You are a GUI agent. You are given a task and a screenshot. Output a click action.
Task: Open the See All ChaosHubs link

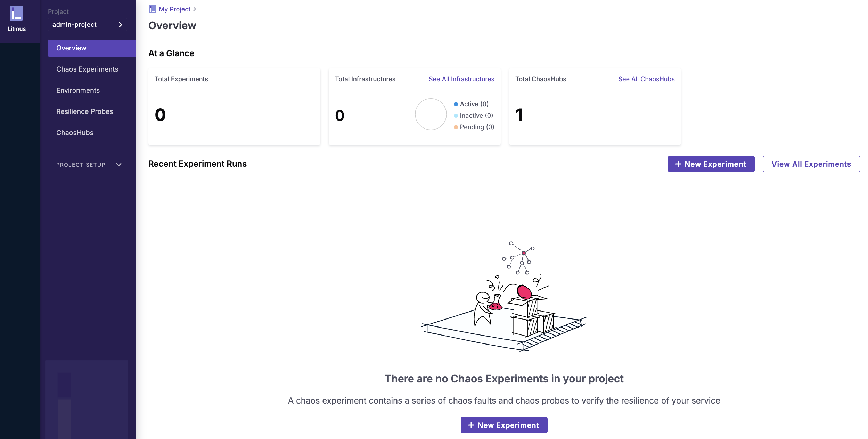[x=647, y=79]
